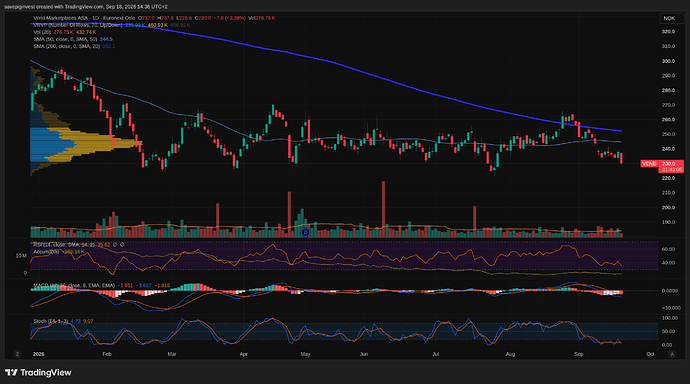Click the 100.00 Stoch axis level
Viewport: 690px width, 384px height.
[x=669, y=318]
